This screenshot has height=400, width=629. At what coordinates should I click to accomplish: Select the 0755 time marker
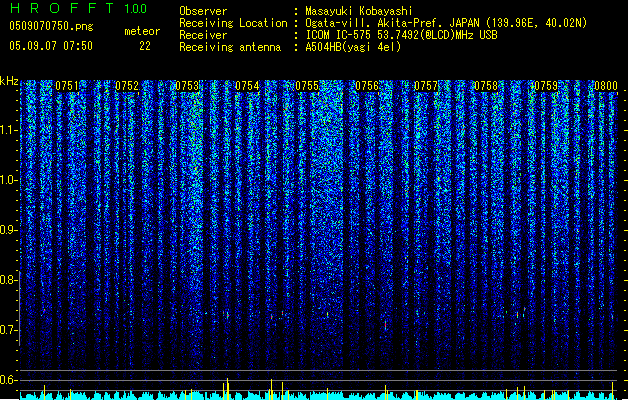307,86
